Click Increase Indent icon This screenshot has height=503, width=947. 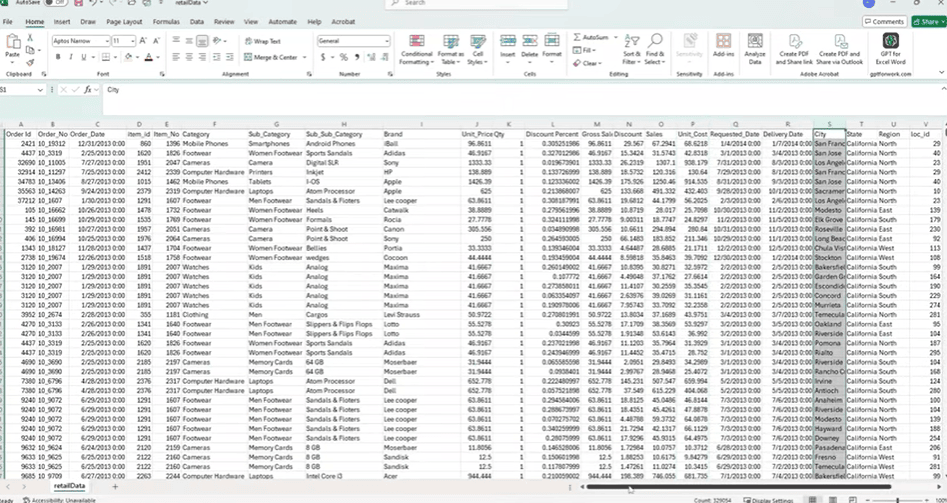tap(230, 57)
